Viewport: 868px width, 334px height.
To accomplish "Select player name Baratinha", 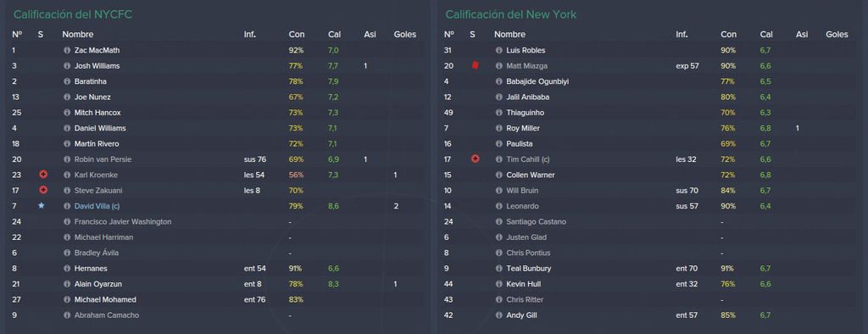I will tap(90, 81).
